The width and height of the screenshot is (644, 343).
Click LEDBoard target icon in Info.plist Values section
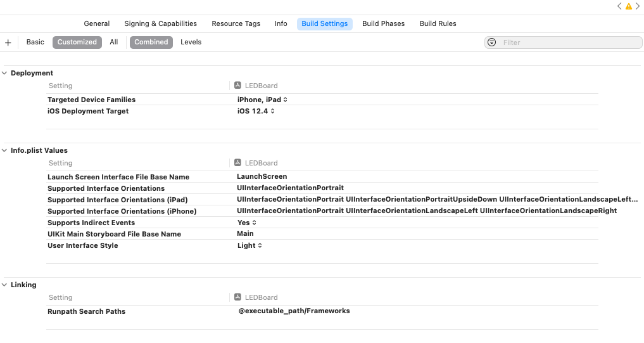tap(237, 162)
